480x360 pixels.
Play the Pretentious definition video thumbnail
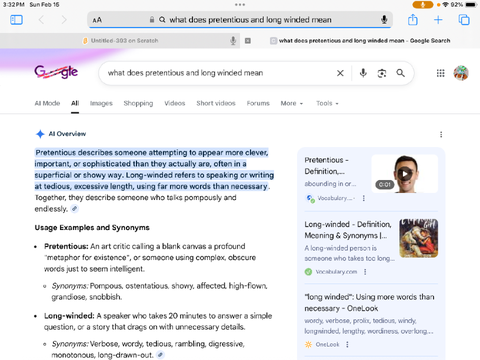(405, 174)
